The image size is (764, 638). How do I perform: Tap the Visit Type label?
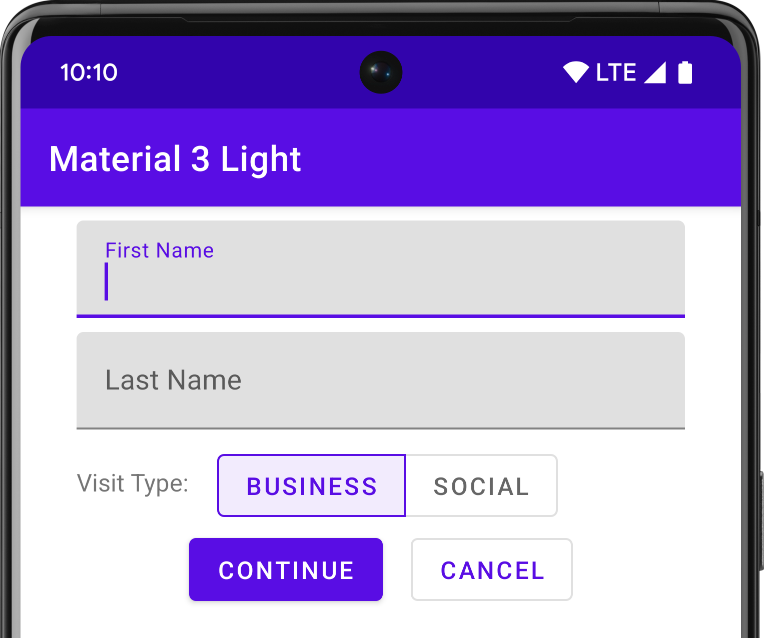pos(132,484)
